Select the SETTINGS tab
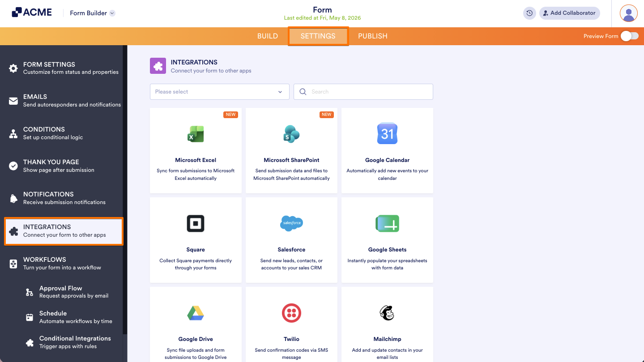 coord(318,36)
